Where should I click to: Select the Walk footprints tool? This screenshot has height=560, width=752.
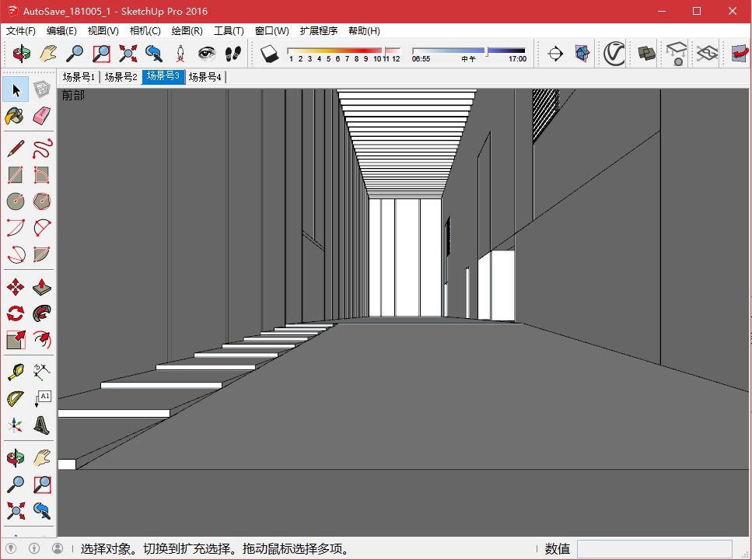233,53
